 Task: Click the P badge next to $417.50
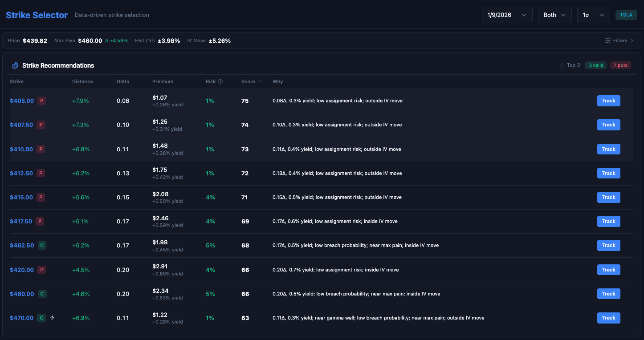point(40,221)
